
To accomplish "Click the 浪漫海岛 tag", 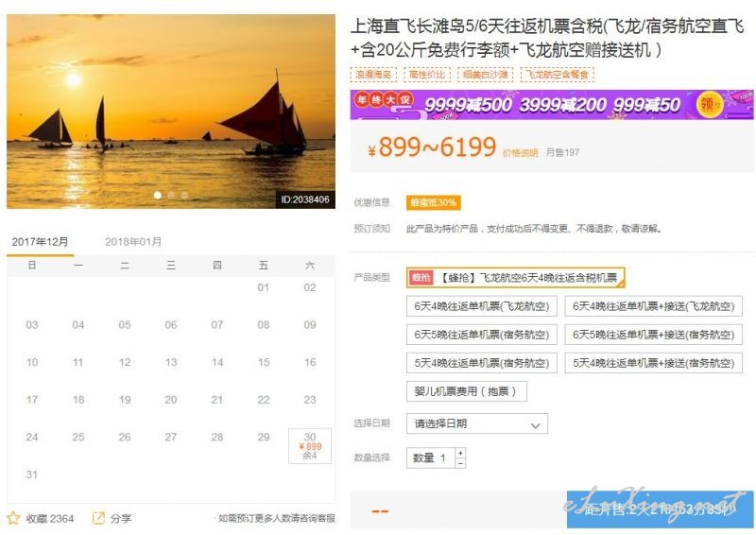I will 373,75.
